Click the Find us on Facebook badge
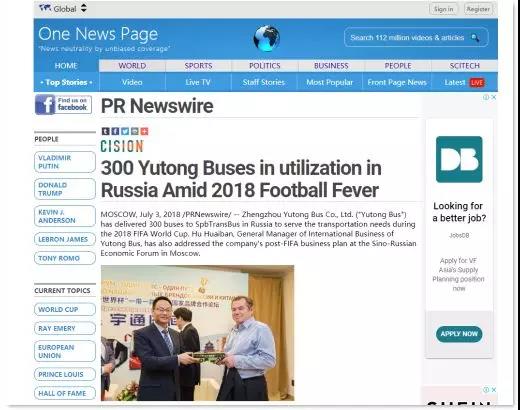 (x=63, y=105)
